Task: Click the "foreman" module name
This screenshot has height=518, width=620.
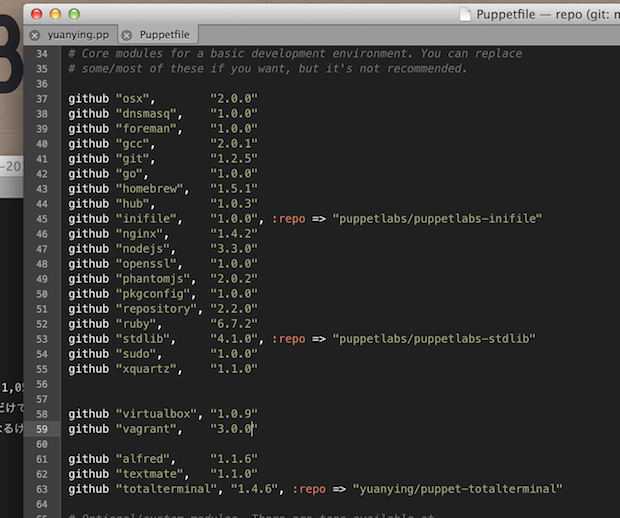Action: 146,129
